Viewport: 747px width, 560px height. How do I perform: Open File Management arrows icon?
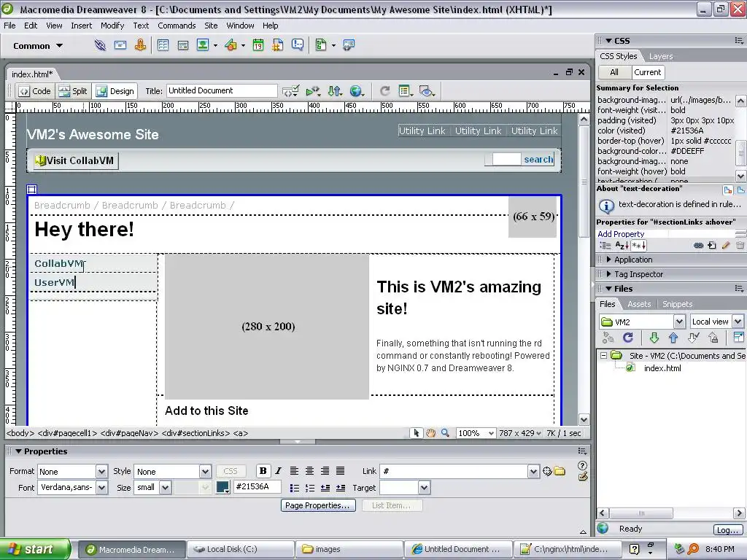point(336,91)
